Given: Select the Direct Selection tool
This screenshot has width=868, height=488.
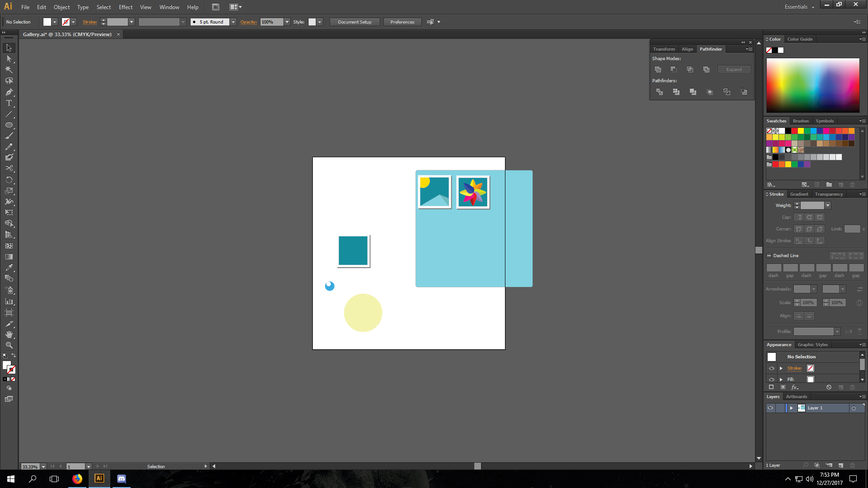Looking at the screenshot, I should pyautogui.click(x=9, y=59).
